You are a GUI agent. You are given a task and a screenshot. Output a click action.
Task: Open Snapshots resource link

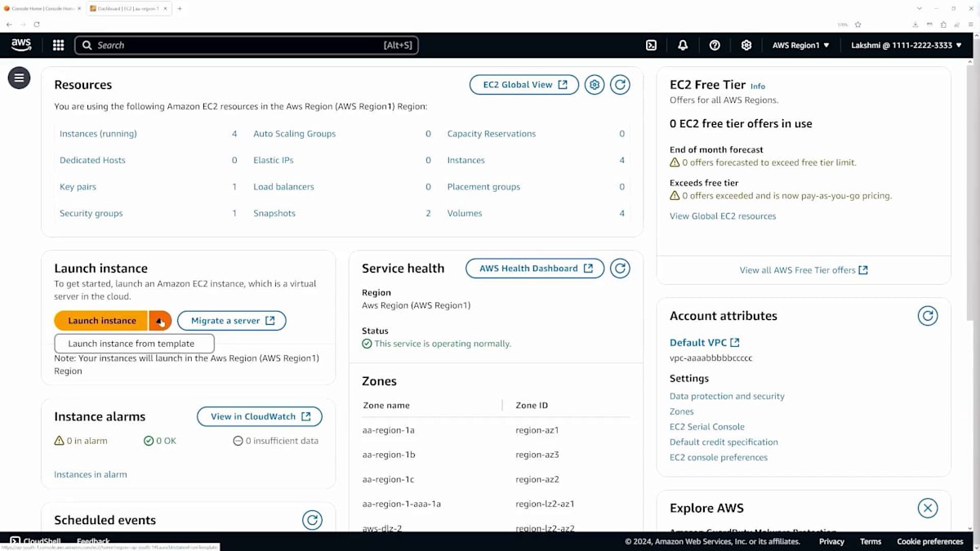274,213
